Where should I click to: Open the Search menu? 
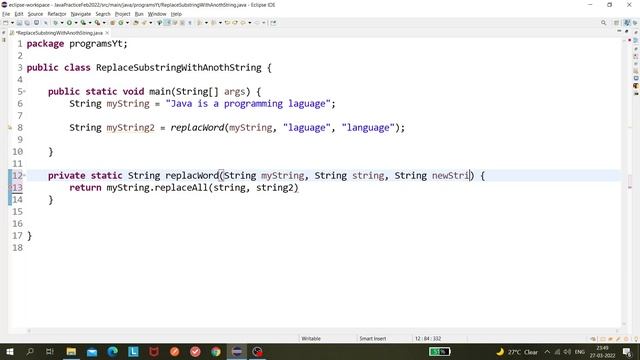(x=103, y=14)
